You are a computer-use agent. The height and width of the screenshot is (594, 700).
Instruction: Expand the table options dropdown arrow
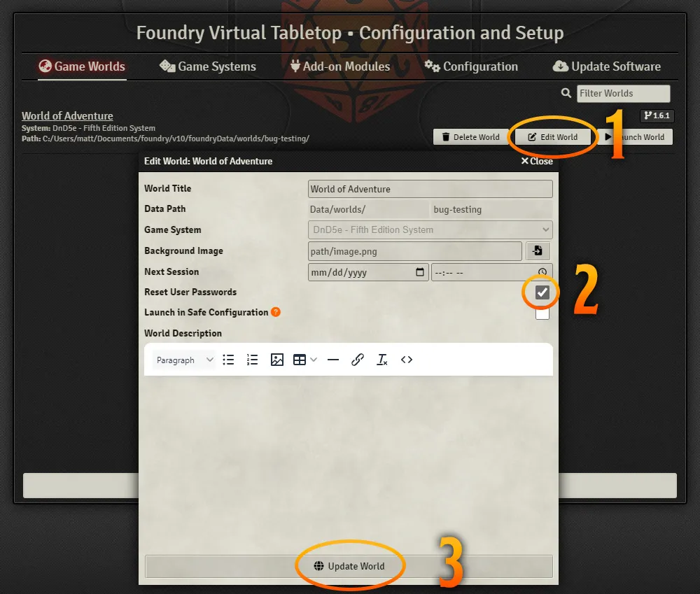(314, 360)
